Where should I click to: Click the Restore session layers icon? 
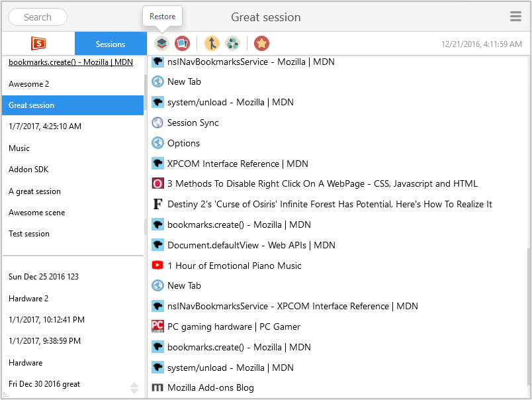pos(161,44)
